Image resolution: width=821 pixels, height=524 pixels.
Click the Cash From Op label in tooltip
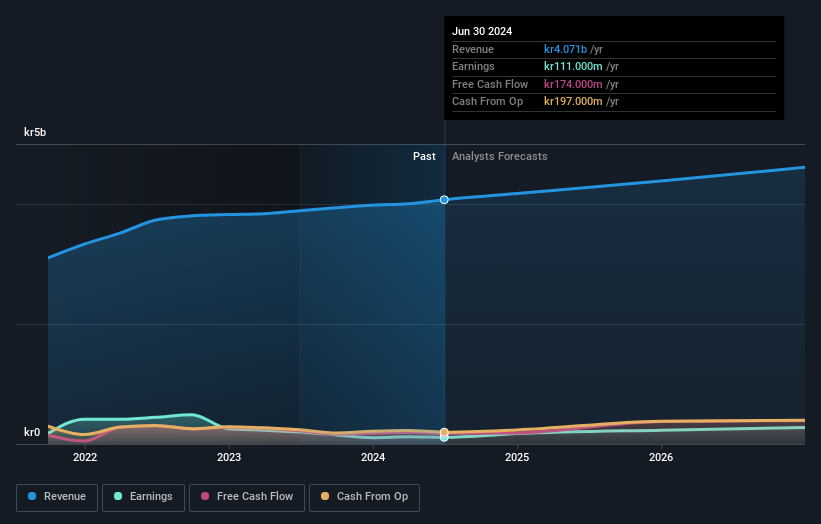pos(487,102)
